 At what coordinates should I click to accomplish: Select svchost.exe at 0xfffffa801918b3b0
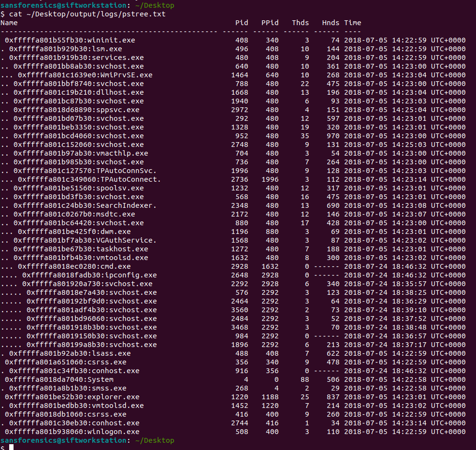(92, 327)
